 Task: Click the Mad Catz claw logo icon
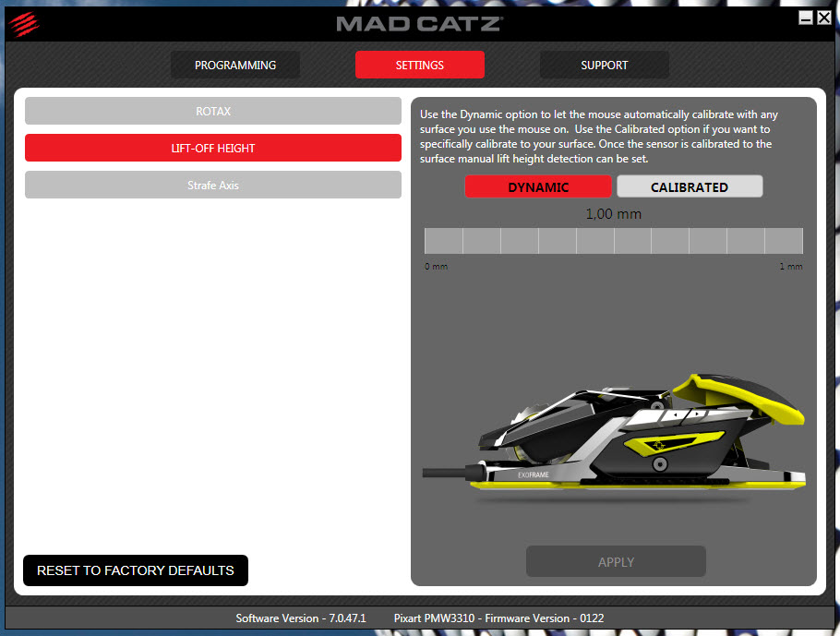tap(24, 24)
